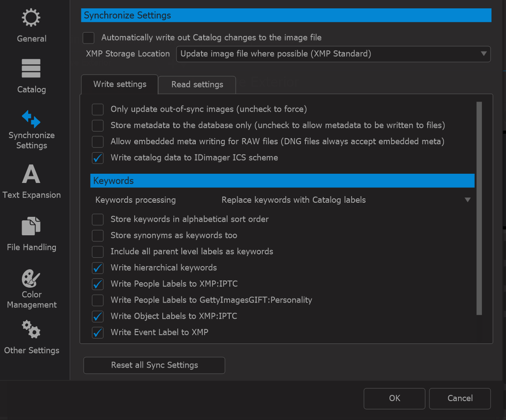Uncheck Write Object Labels to XMP:IPTC
The height and width of the screenshot is (420, 506).
tap(98, 316)
